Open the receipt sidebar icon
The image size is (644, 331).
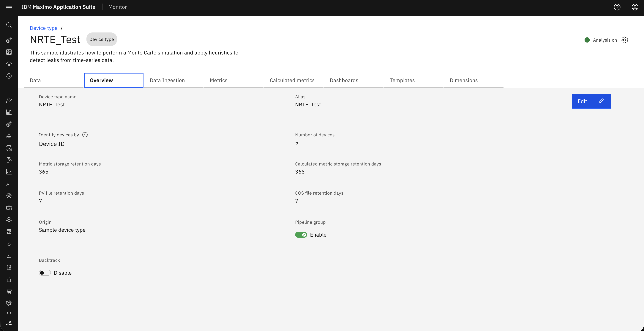(x=9, y=255)
